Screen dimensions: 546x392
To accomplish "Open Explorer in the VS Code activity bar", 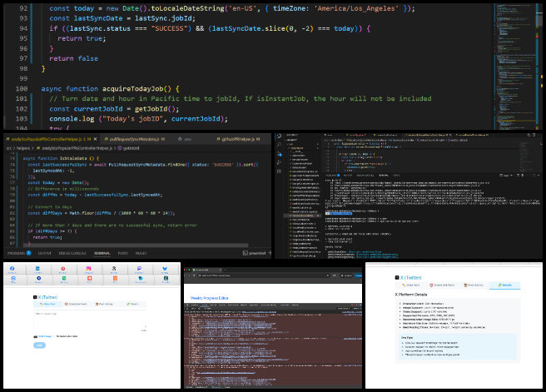I will coord(280,136).
